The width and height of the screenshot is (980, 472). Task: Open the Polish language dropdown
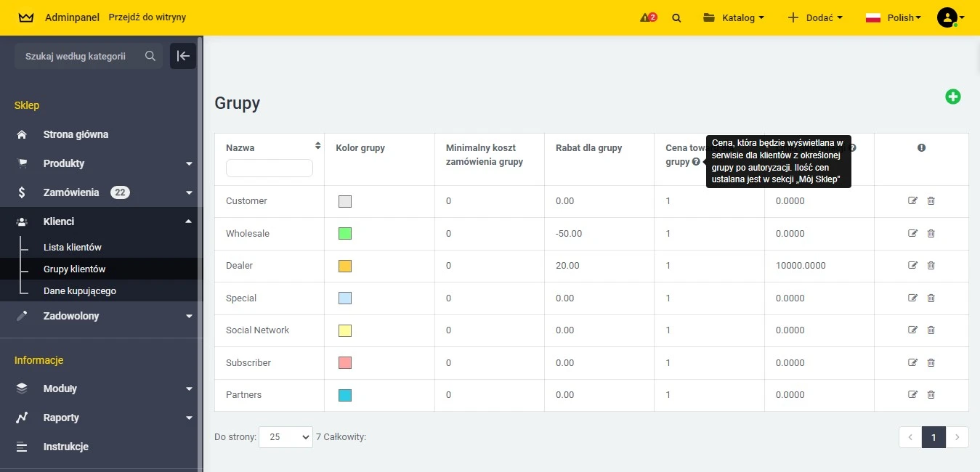(893, 17)
